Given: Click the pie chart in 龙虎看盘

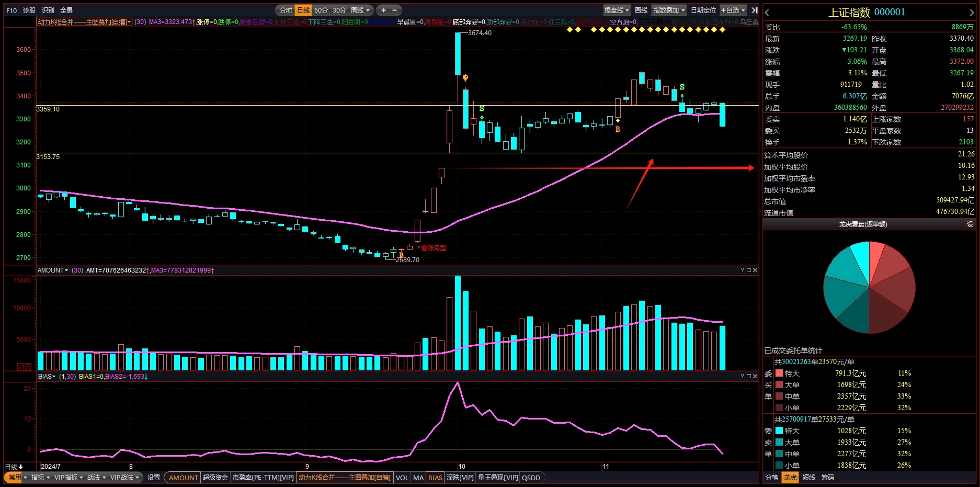Looking at the screenshot, I should [x=869, y=287].
